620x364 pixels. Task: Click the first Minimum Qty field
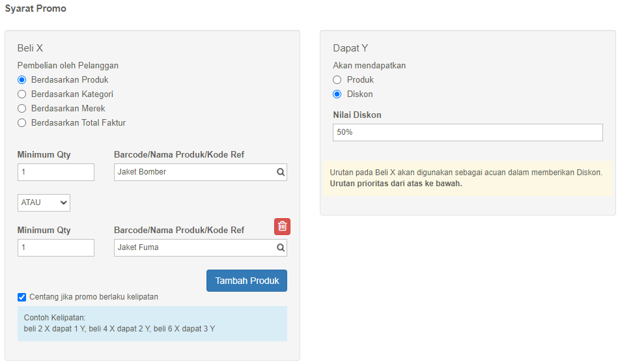click(x=56, y=172)
